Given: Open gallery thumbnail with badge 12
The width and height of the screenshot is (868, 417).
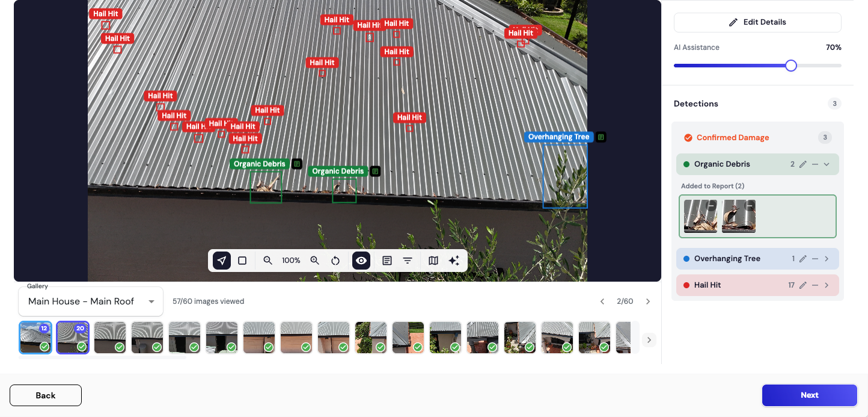Looking at the screenshot, I should coord(35,338).
